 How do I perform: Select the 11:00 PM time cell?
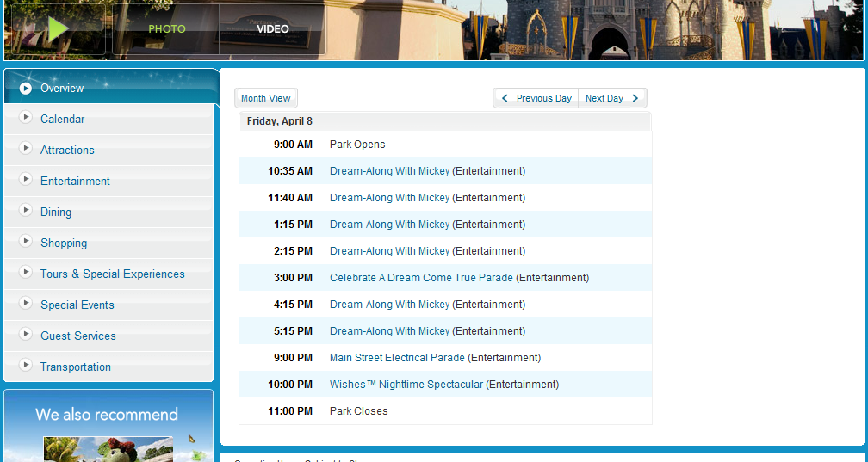(x=290, y=411)
